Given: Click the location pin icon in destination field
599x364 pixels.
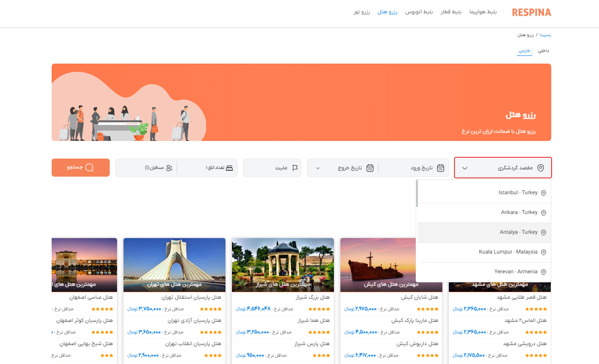Looking at the screenshot, I should (541, 168).
